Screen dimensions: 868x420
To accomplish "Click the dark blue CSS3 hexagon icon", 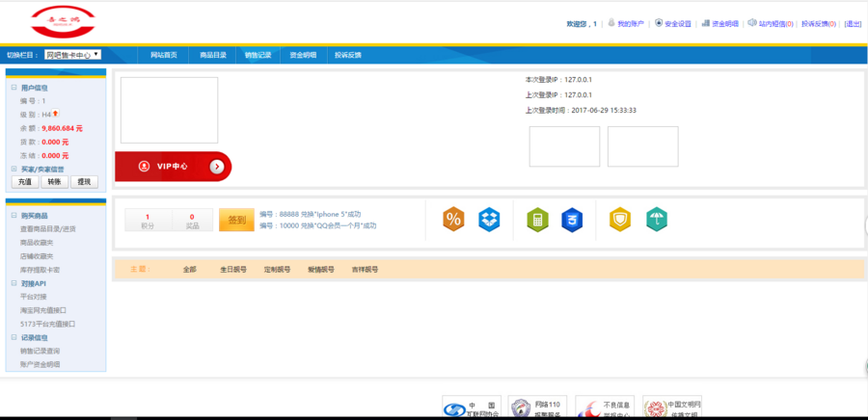I will pyautogui.click(x=572, y=220).
